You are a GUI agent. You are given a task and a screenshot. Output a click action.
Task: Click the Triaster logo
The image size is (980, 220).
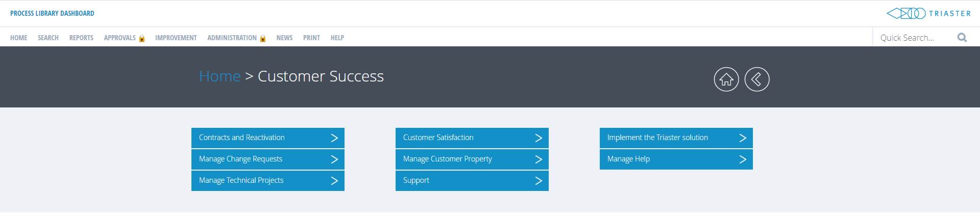(928, 14)
